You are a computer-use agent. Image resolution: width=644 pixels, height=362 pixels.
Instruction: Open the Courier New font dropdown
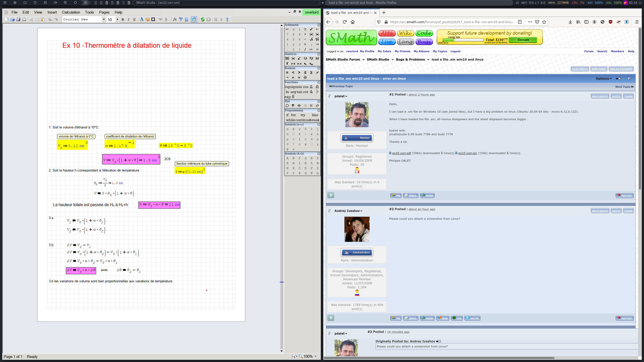point(104,19)
